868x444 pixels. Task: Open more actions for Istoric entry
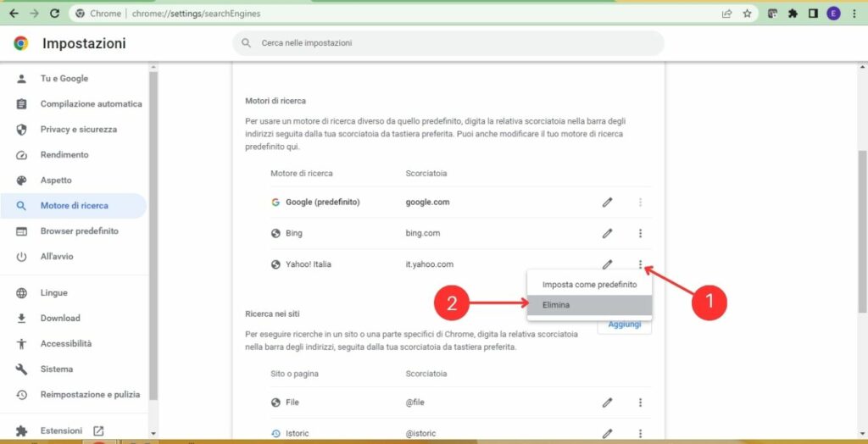[641, 434]
